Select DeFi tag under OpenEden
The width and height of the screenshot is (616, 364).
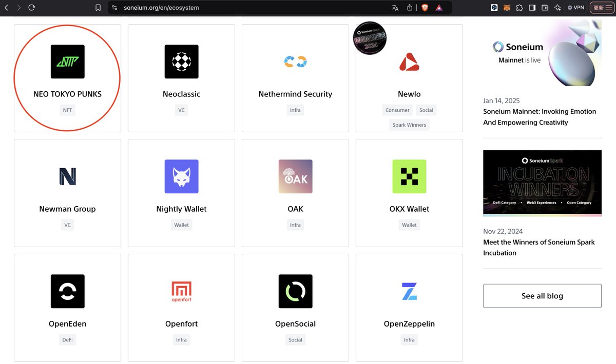[68, 340]
